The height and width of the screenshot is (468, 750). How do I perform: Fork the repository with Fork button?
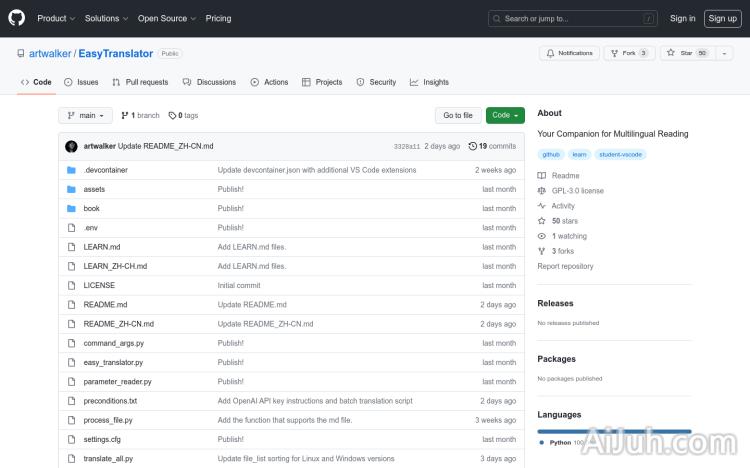[629, 53]
